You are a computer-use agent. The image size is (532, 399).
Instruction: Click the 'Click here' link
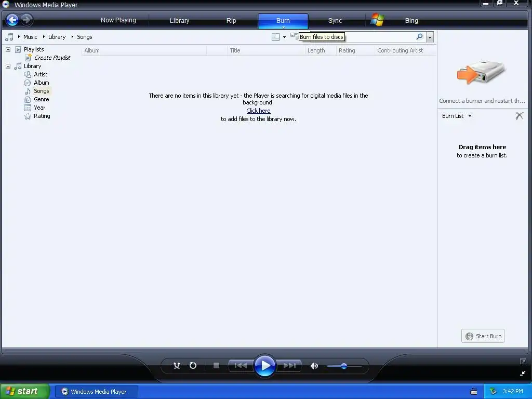pos(258,111)
